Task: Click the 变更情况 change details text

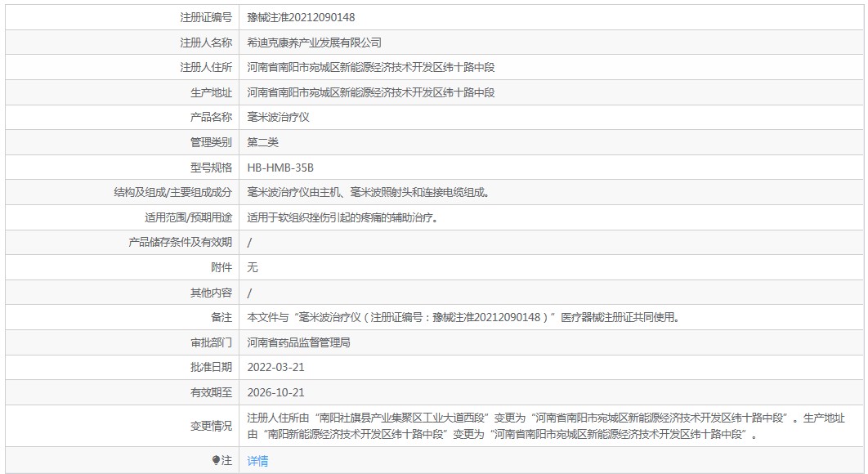Action: coord(546,426)
